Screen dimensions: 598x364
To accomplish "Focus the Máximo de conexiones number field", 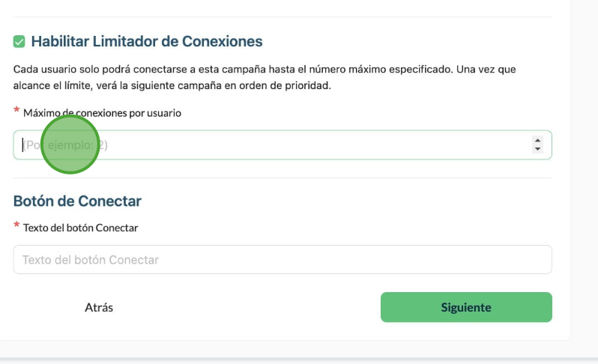I will pyautogui.click(x=283, y=145).
